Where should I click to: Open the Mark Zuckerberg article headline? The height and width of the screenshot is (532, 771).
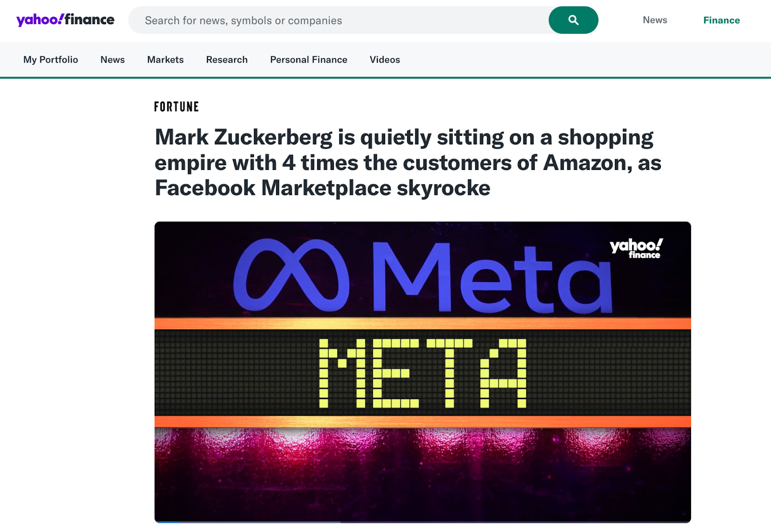(x=408, y=162)
